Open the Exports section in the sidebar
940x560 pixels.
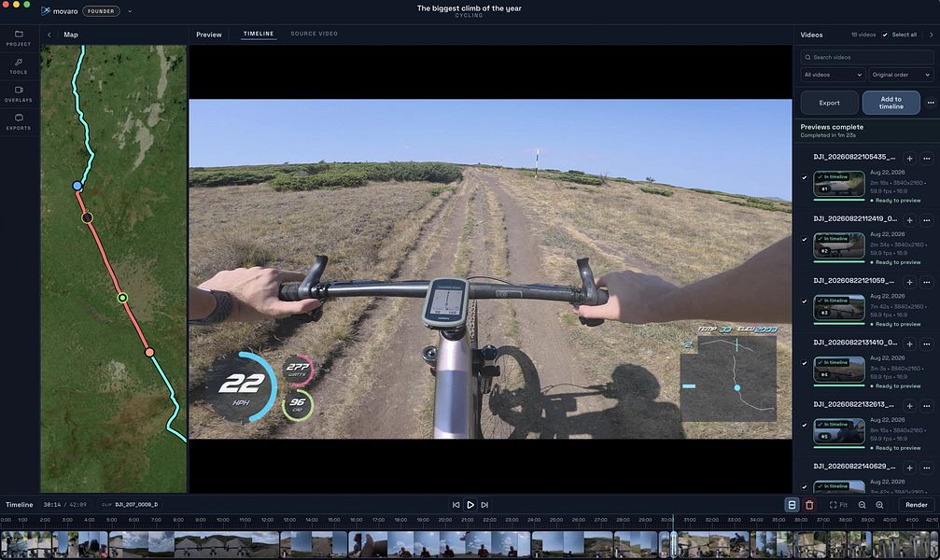tap(19, 121)
